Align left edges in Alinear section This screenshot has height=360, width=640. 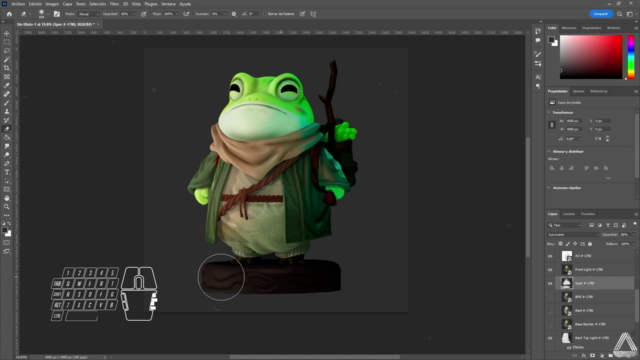coord(552,168)
